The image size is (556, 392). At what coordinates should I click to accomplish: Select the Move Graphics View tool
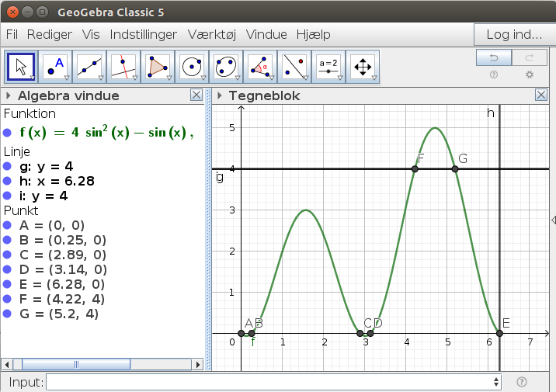[363, 67]
